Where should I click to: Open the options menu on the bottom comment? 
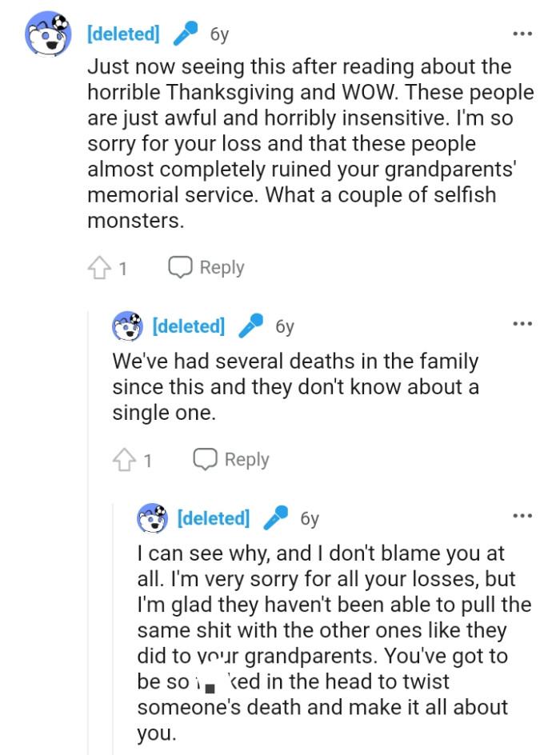(x=522, y=515)
